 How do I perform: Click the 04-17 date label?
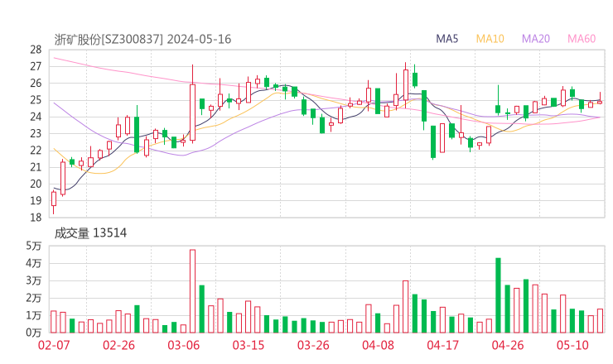442,345
